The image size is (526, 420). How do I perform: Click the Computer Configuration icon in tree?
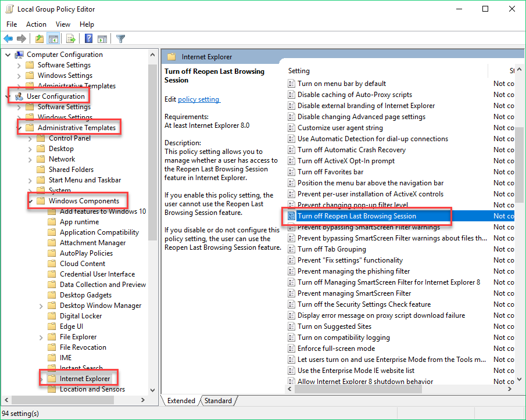[x=19, y=54]
